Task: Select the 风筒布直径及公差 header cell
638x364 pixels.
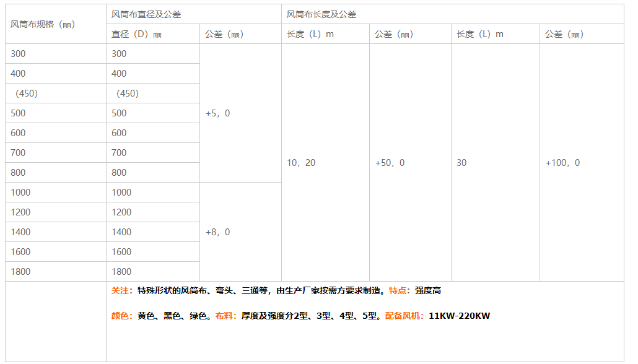Action: tap(146, 14)
